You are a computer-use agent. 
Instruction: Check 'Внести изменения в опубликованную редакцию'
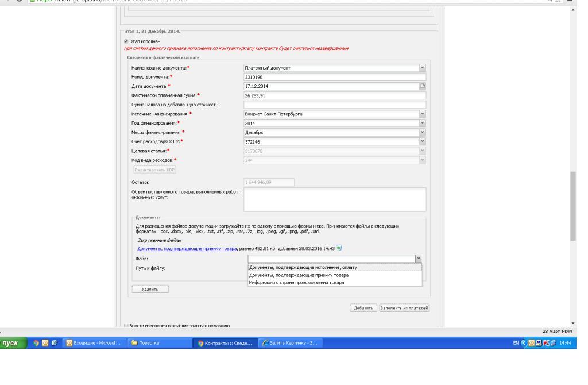(x=126, y=326)
